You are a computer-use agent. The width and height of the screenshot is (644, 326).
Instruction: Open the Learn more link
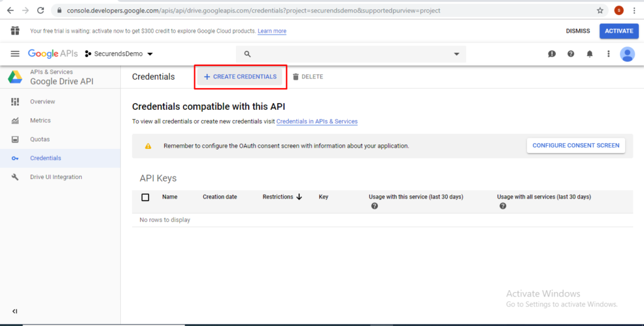coord(272,31)
